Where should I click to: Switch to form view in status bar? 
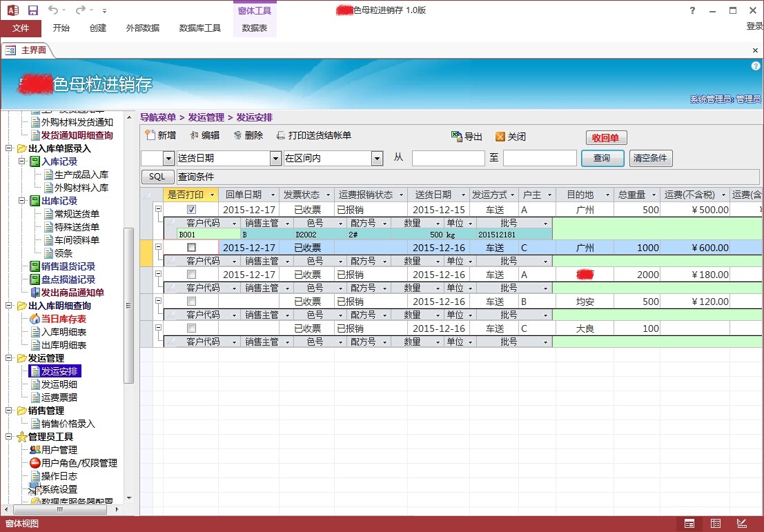689,524
